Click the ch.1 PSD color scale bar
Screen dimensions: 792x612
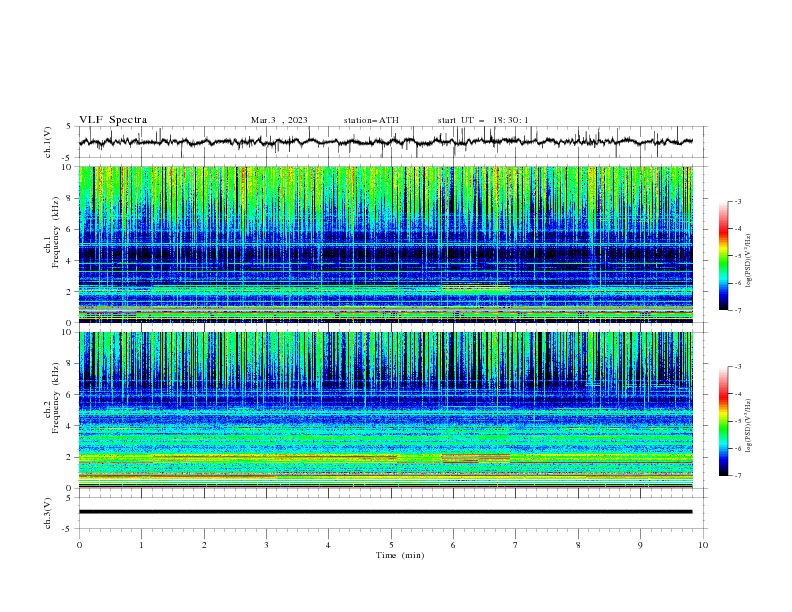click(724, 256)
